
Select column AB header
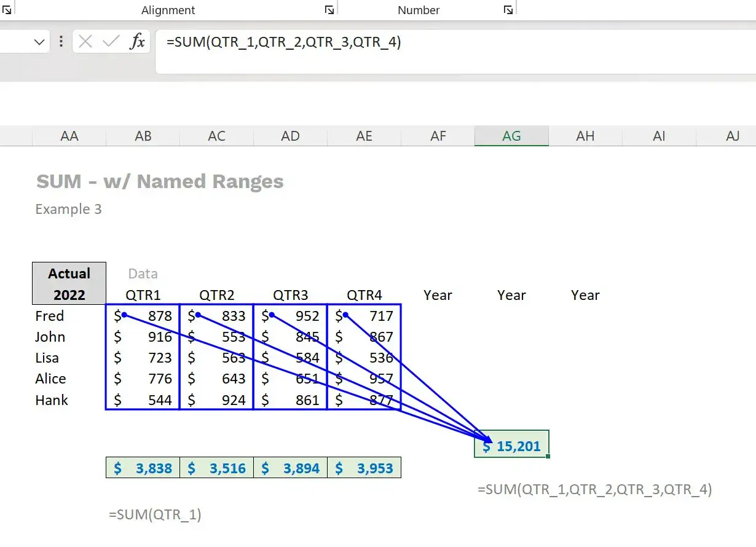click(x=143, y=136)
